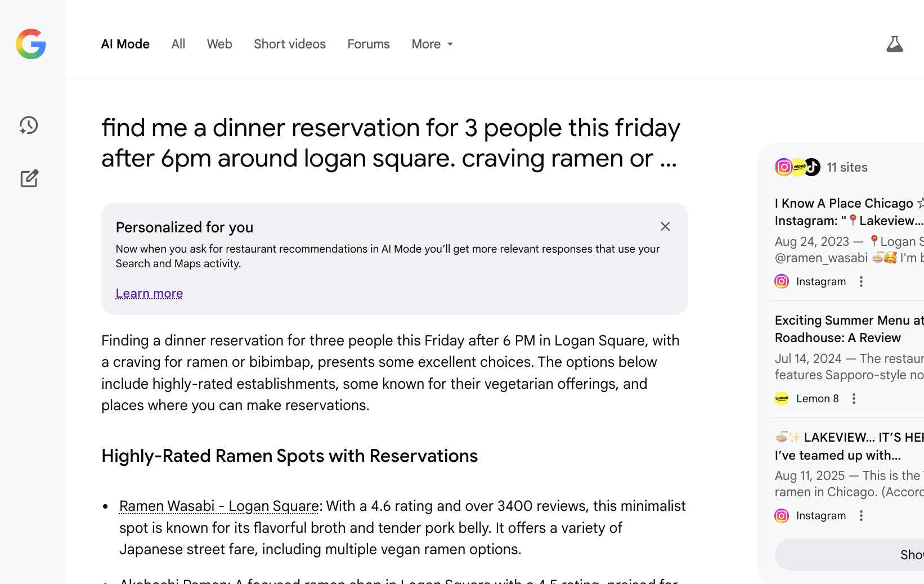Click the Instagram favicon by I Know A Place
Image resolution: width=924 pixels, height=584 pixels.
tap(782, 281)
